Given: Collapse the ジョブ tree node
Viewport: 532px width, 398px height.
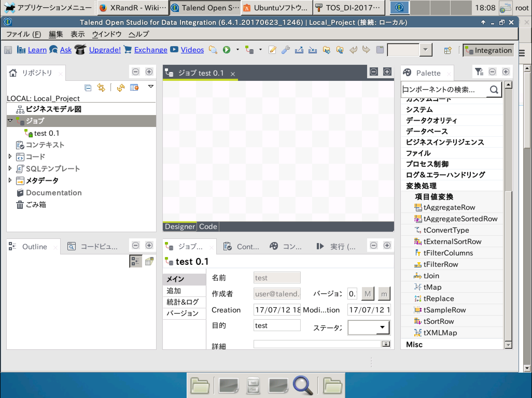Looking at the screenshot, I should [x=10, y=120].
